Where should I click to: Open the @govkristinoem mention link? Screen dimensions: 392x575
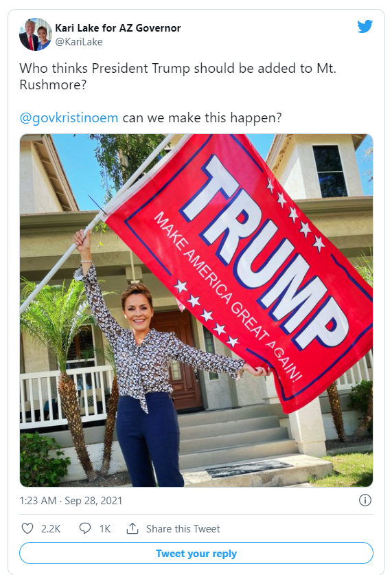(x=69, y=118)
